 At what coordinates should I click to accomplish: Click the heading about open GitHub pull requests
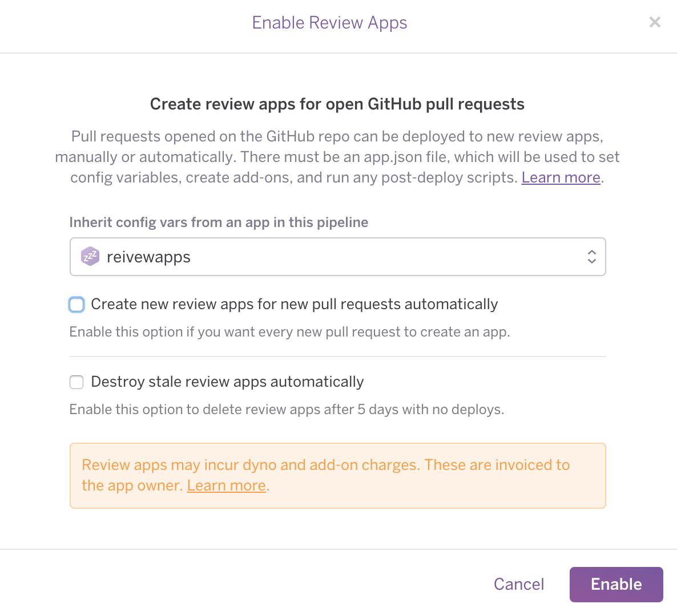click(337, 104)
